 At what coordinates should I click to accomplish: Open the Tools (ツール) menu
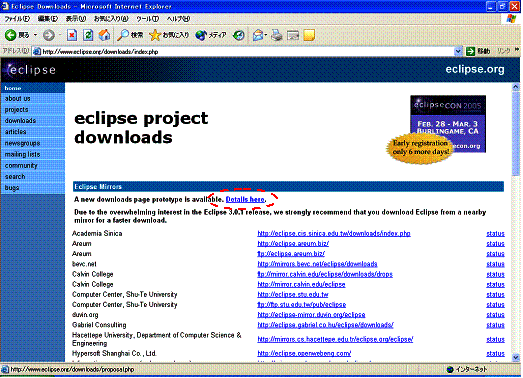[x=147, y=19]
